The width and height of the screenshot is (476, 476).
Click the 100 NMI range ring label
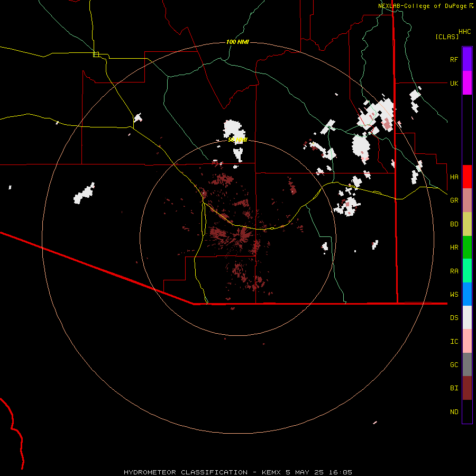tap(237, 42)
